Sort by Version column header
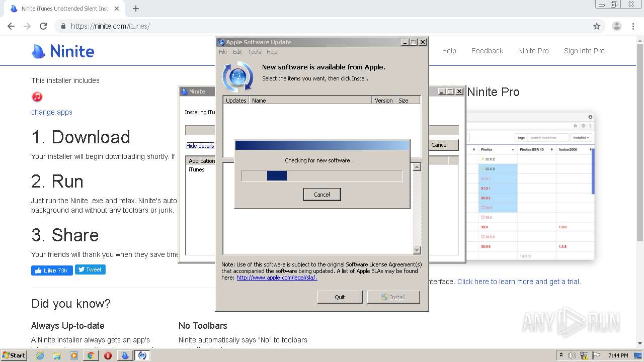 pos(383,101)
